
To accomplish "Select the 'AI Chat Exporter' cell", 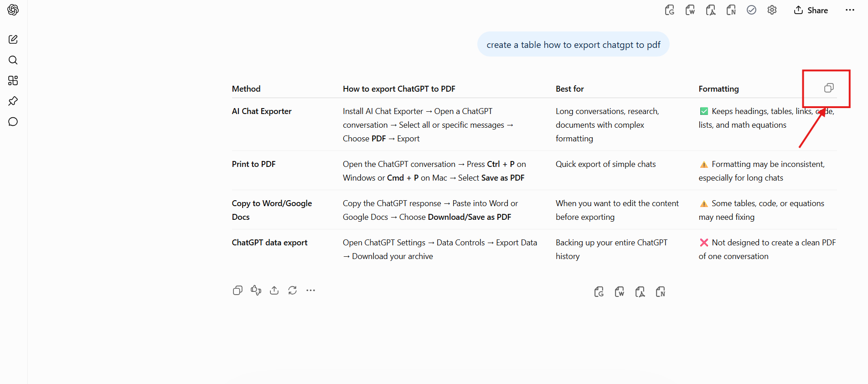I will [262, 111].
